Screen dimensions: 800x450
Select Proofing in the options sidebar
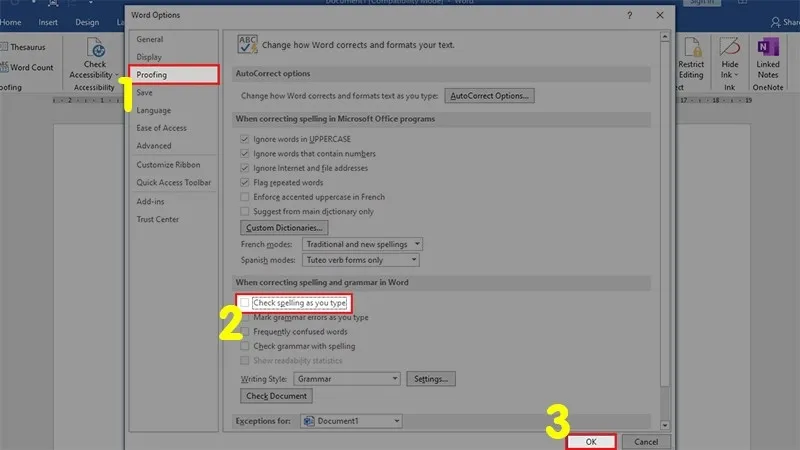[153, 75]
